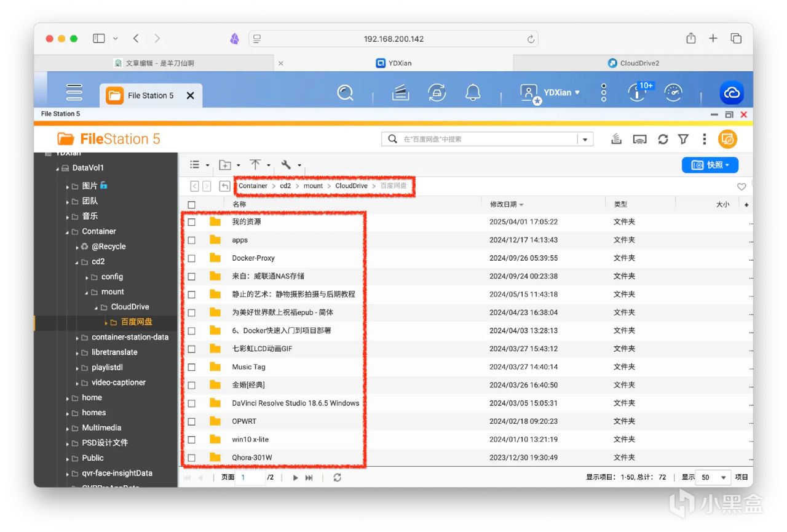Select the File Station 5 desktop tab
Image resolution: width=787 pixels, height=532 pixels.
tap(151, 95)
